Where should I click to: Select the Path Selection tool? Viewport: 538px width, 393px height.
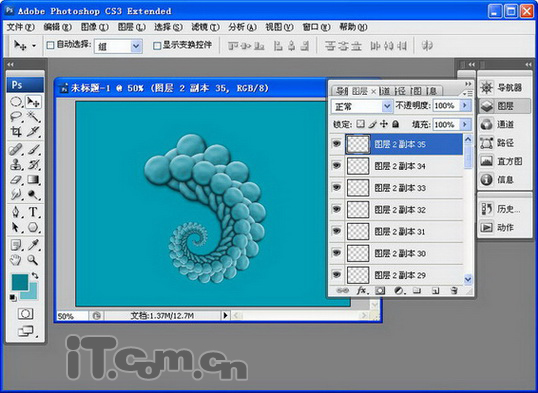coord(16,227)
